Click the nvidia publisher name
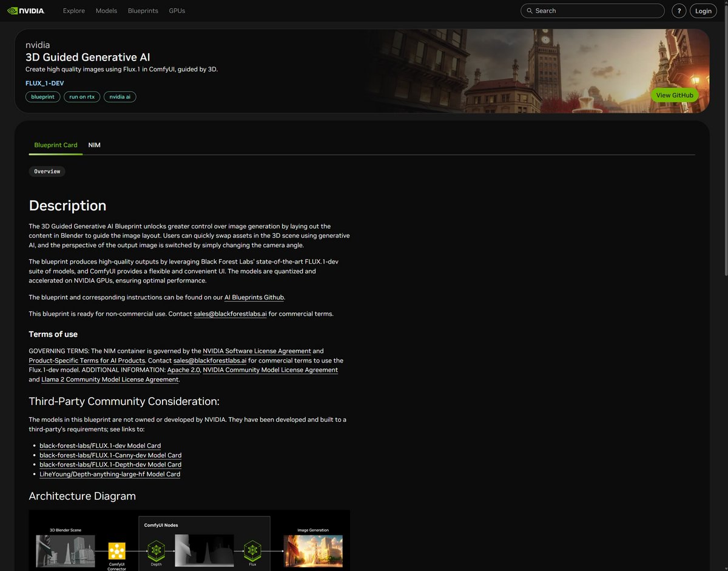Screen dimensions: 728x571 pyautogui.click(x=38, y=45)
